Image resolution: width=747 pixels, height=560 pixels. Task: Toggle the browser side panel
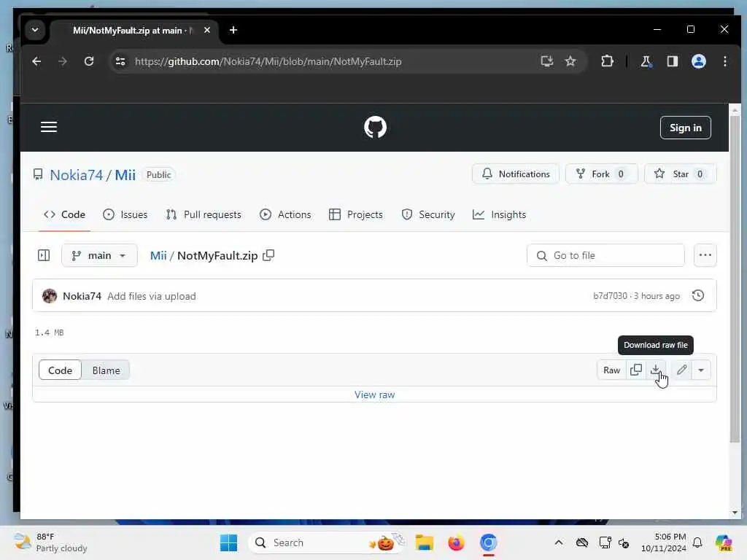672,61
